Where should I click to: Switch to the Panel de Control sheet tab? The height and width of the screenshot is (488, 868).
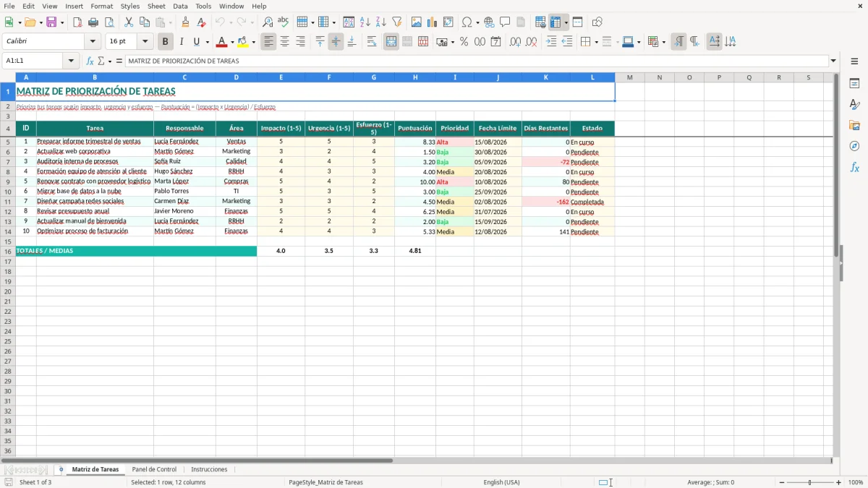[154, 469]
